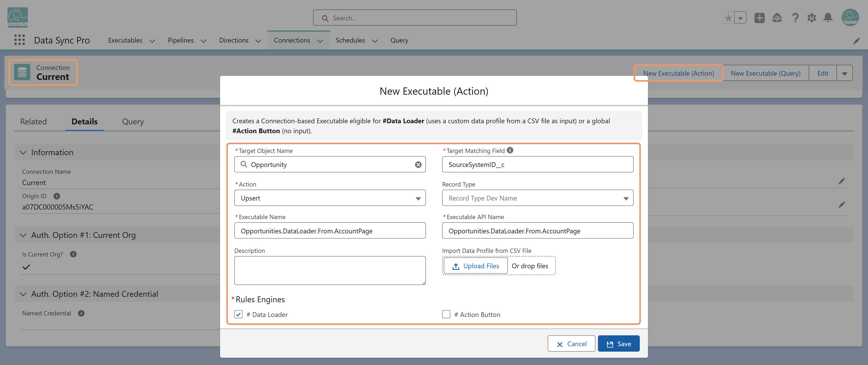Click into the Description text area
The image size is (868, 365).
click(330, 271)
